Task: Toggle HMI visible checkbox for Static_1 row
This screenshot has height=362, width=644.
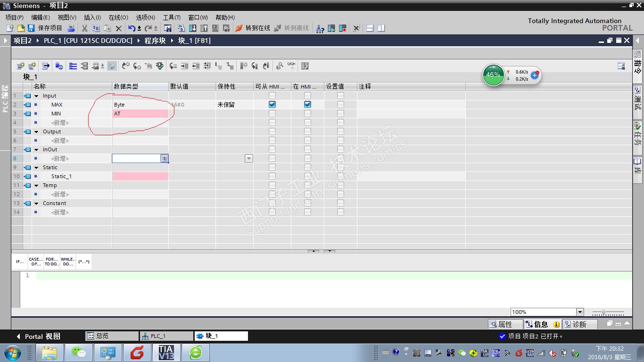Action: click(307, 176)
